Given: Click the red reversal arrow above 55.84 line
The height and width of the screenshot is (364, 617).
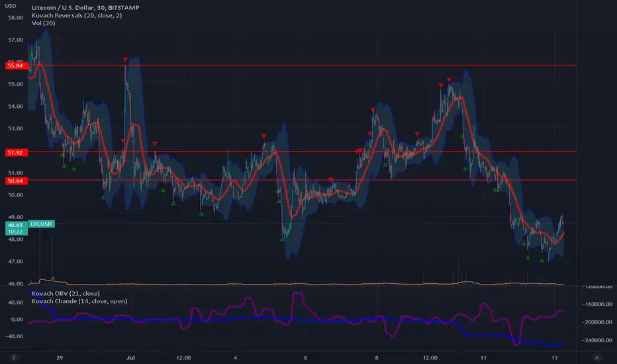Looking at the screenshot, I should [x=125, y=60].
